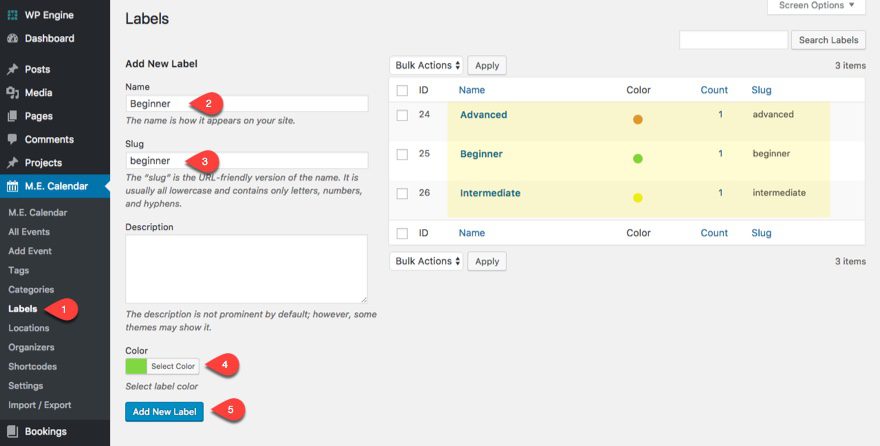
Task: Open the Bookings icon in sidebar
Action: click(x=12, y=432)
